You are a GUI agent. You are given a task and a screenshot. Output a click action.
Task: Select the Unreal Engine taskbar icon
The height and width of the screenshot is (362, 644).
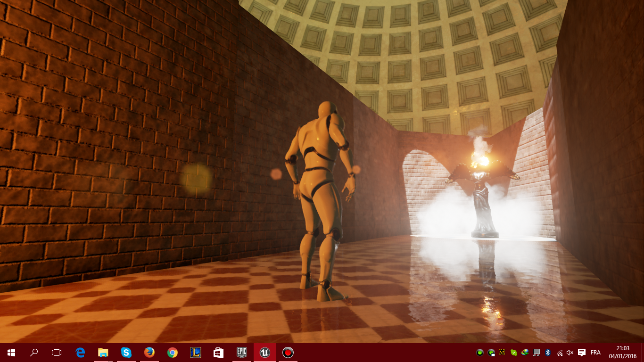click(264, 353)
